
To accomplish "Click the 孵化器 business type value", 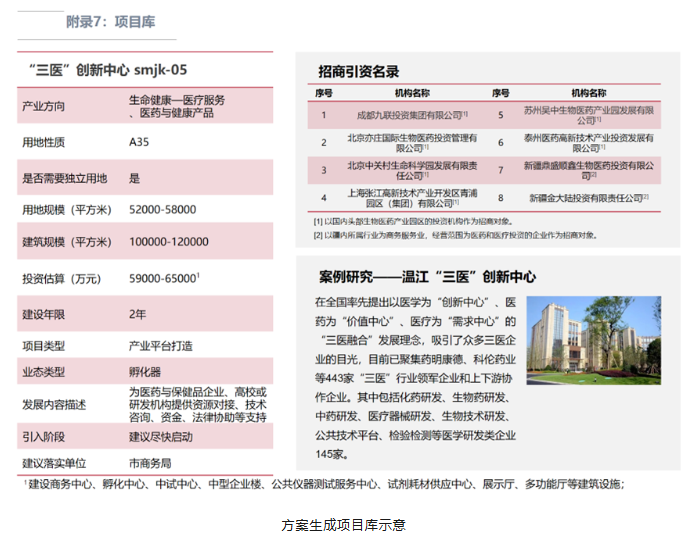I will pos(144,372).
